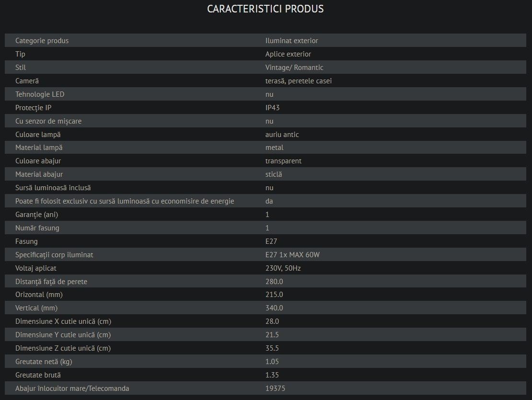Select the Material lampă metal value
Viewport: 532px width, 400px height.
coord(274,148)
